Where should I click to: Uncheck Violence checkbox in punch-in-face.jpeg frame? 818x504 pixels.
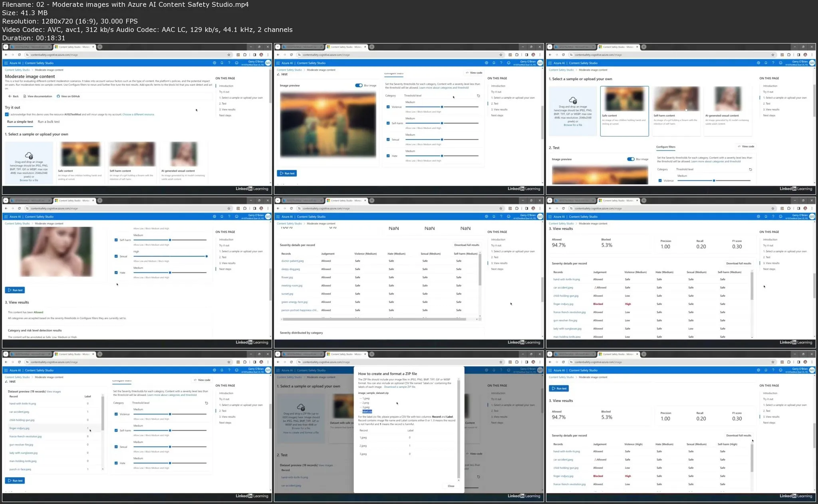[116, 414]
